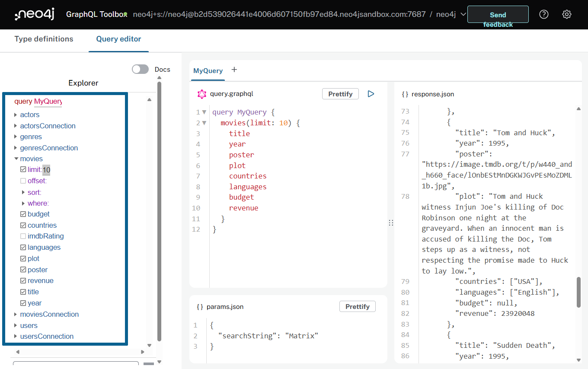Click the GraphQL logo beside query.graphql
Image resolution: width=588 pixels, height=369 pixels.
click(201, 94)
